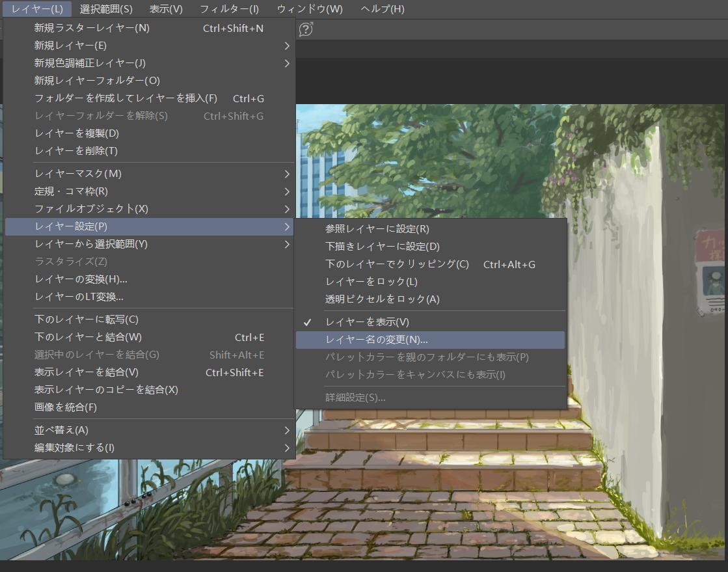Viewport: 728px width, 572px height.
Task: Expand the 並べ替え(A) submenu
Action: click(61, 430)
